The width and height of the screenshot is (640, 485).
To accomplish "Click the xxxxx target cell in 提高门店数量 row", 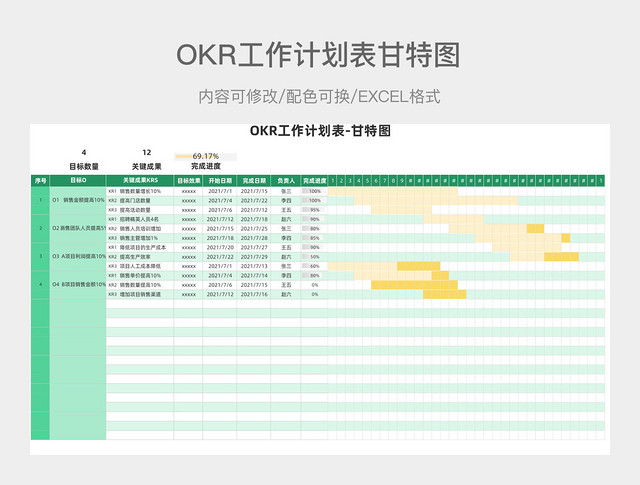I will [189, 200].
